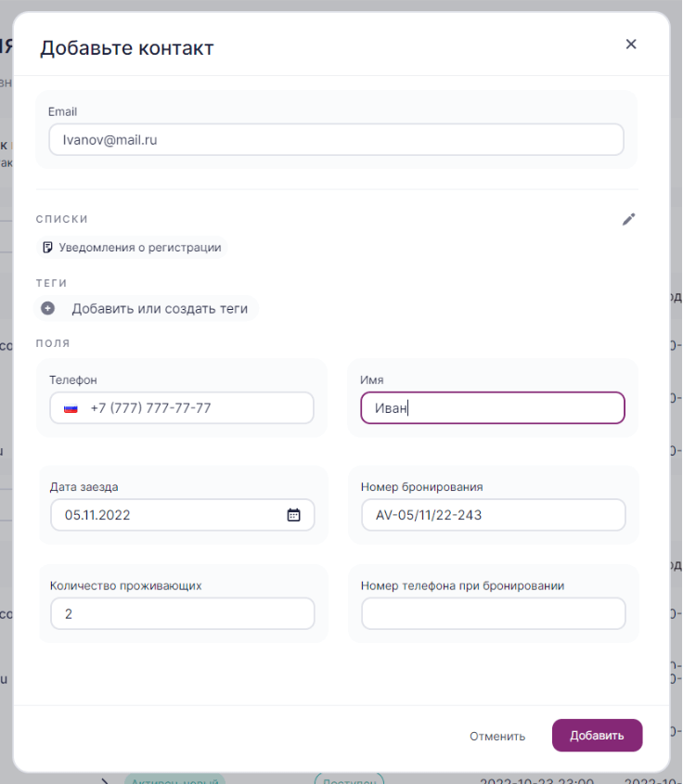Close the Добавьте контакт dialog
Image resolution: width=683 pixels, height=784 pixels.
[631, 44]
